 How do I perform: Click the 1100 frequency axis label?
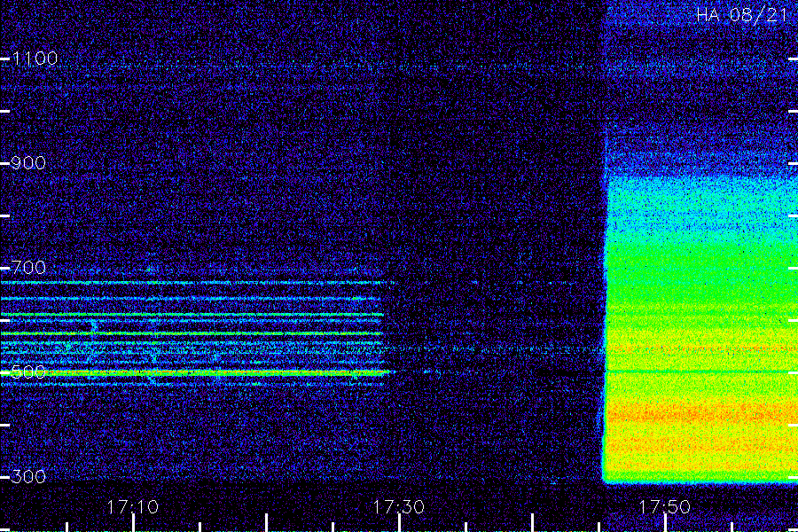(35, 59)
